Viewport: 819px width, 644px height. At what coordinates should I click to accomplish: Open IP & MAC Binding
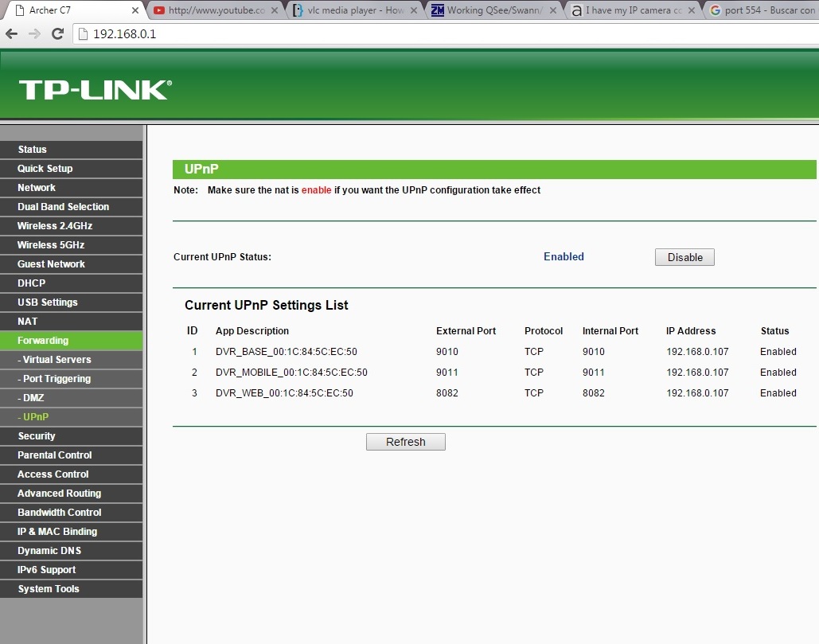tap(71, 532)
